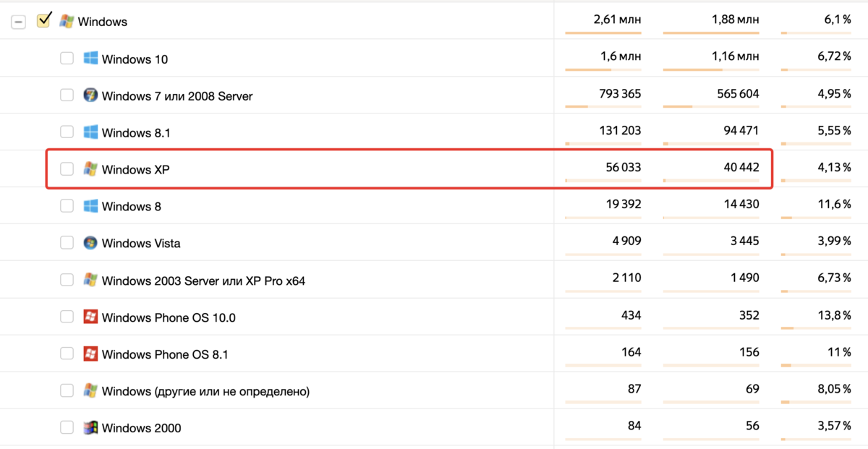Click the 1,6 млн value for Windows 10
This screenshot has width=868, height=449.
click(x=621, y=56)
